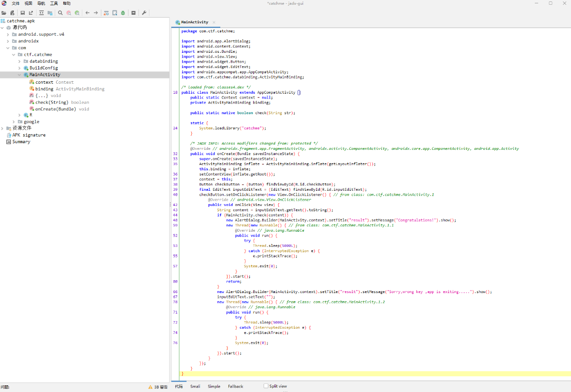Select check(String) method in tree
This screenshot has width=571, height=392.
(51, 102)
